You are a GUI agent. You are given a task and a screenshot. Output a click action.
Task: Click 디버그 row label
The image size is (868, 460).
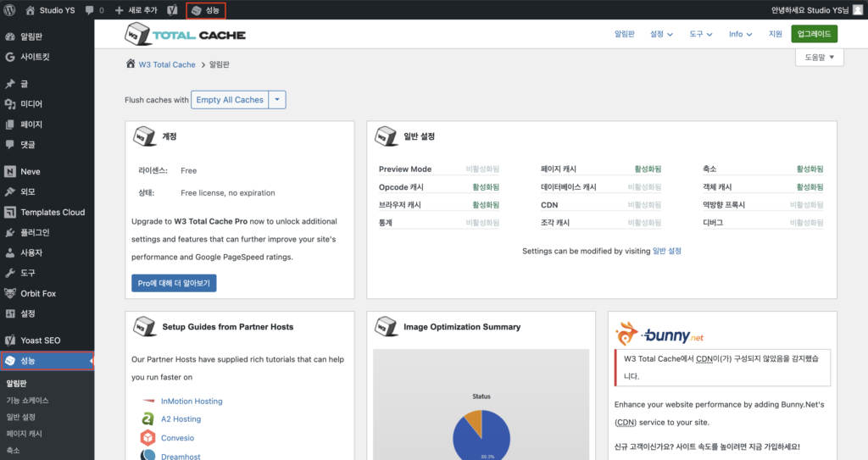(712, 223)
